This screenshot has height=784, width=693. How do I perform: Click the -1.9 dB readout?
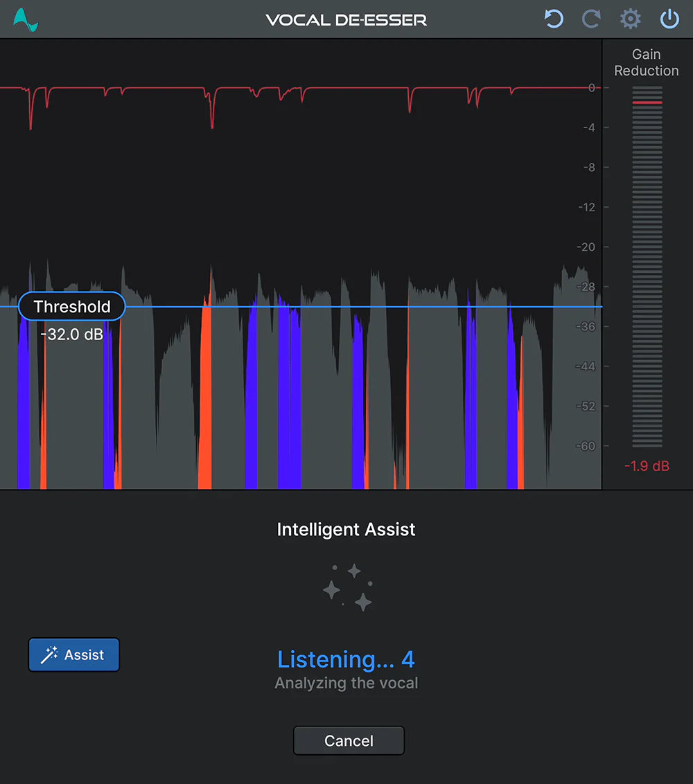coord(645,465)
